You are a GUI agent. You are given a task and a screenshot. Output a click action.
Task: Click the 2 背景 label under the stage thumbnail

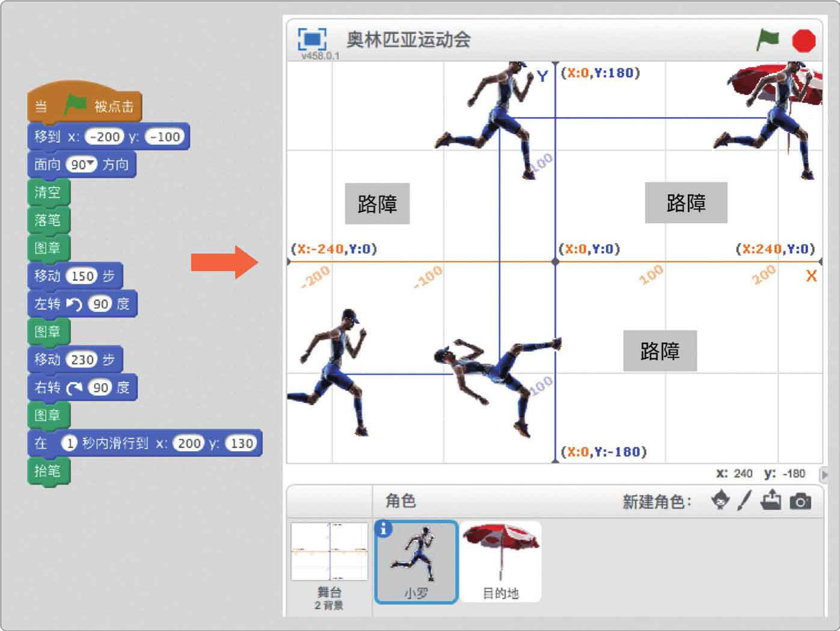coord(329,605)
